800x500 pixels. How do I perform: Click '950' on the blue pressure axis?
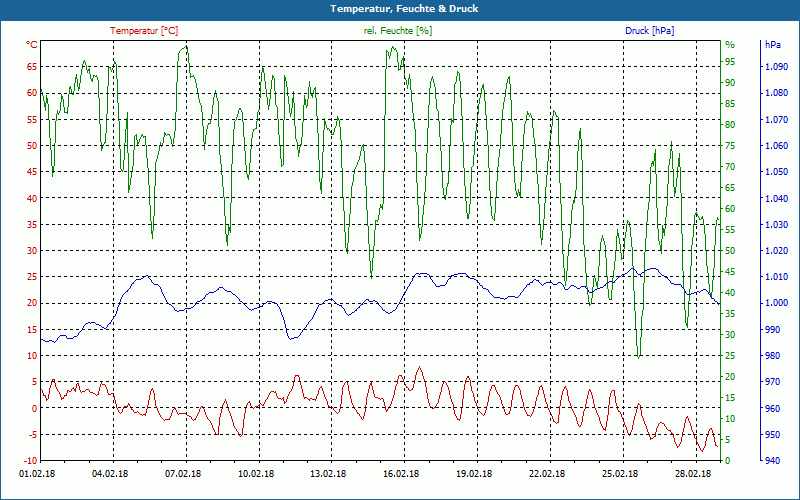(772, 435)
